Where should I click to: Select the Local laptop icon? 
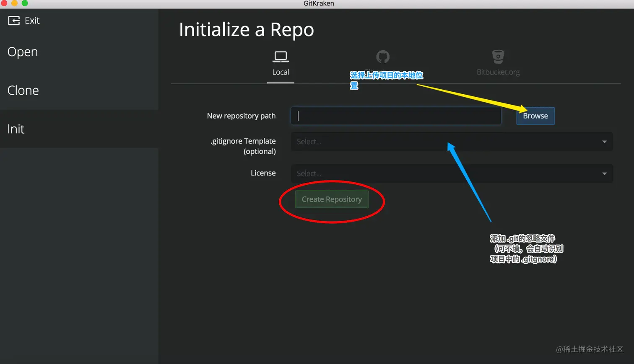pyautogui.click(x=281, y=56)
